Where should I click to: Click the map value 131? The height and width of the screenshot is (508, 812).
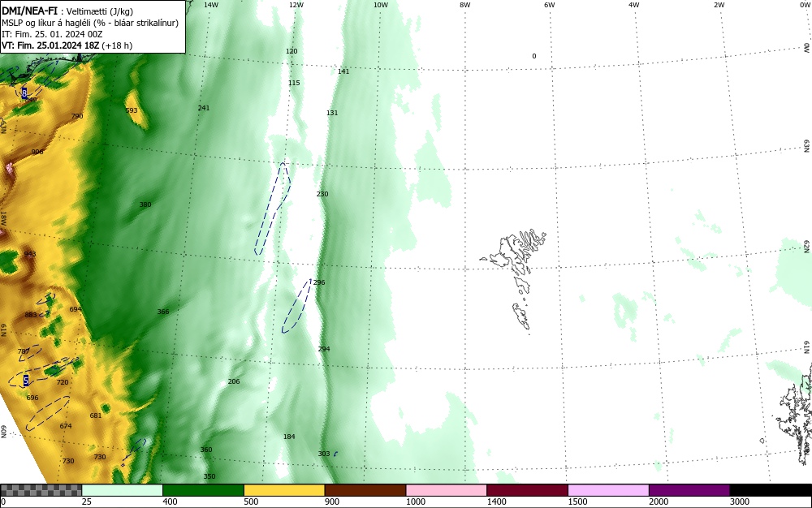(332, 113)
